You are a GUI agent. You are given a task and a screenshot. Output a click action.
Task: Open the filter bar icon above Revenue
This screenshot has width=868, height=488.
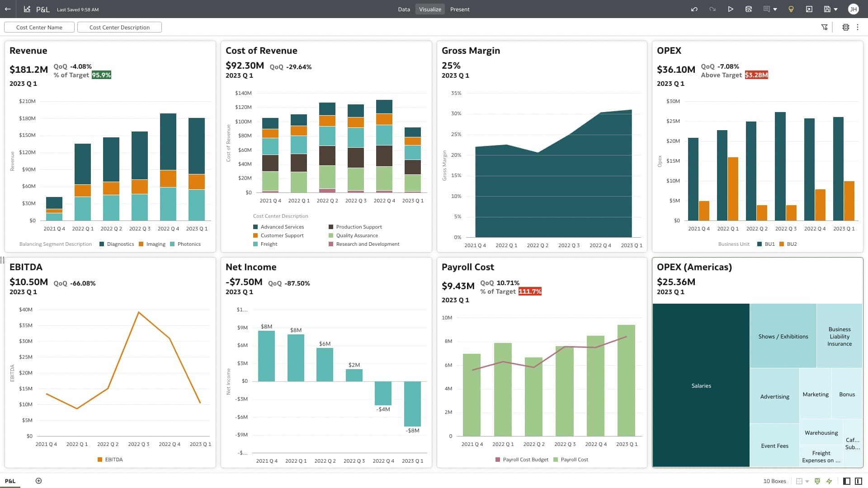pos(824,27)
